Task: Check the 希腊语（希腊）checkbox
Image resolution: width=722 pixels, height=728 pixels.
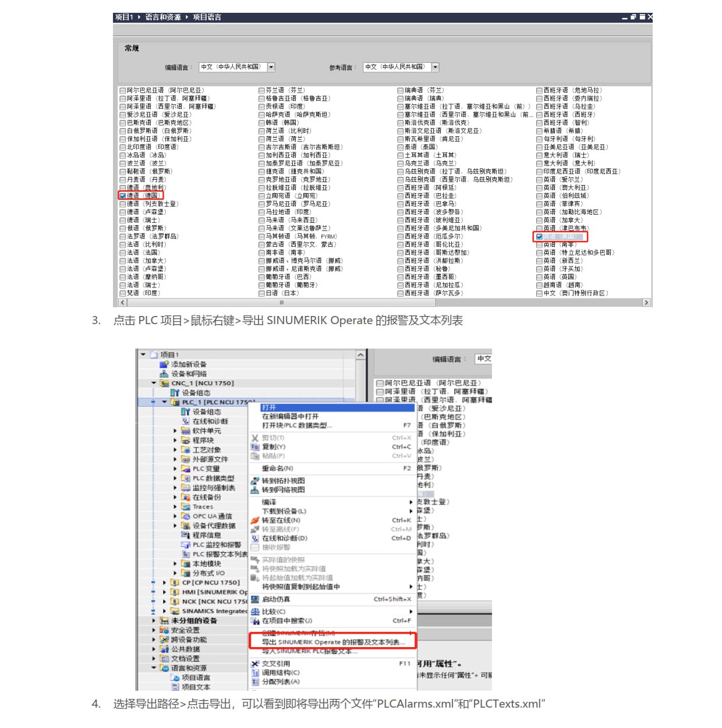Action: point(539,131)
